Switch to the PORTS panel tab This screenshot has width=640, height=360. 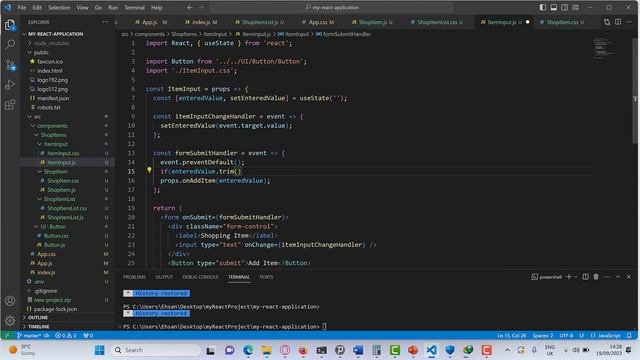266,277
